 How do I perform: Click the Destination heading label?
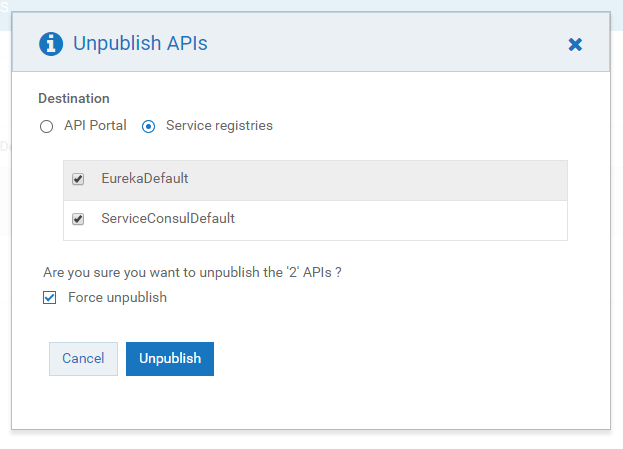tap(74, 98)
